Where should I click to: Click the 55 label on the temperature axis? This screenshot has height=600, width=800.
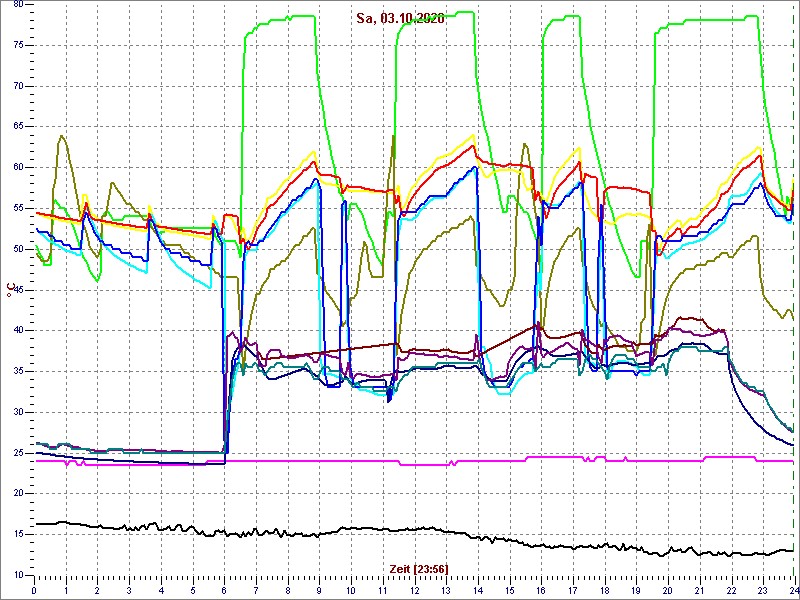pyautogui.click(x=17, y=209)
